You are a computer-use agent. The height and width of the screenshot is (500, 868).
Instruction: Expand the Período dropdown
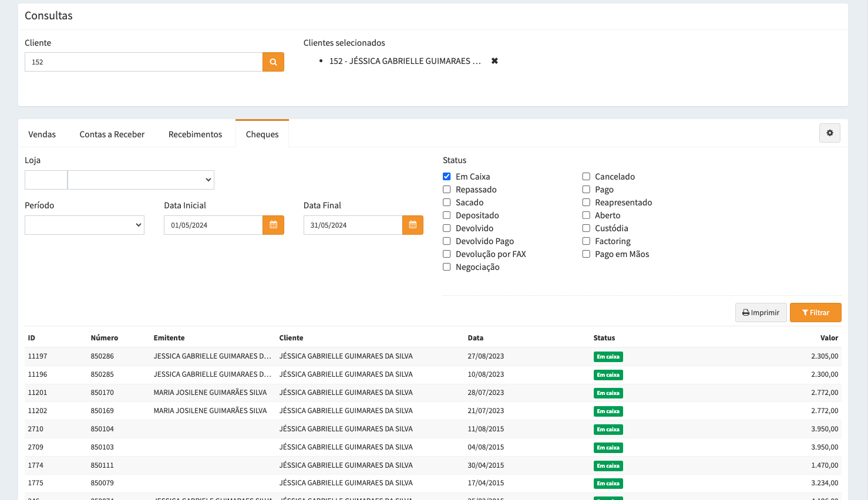[x=85, y=225]
